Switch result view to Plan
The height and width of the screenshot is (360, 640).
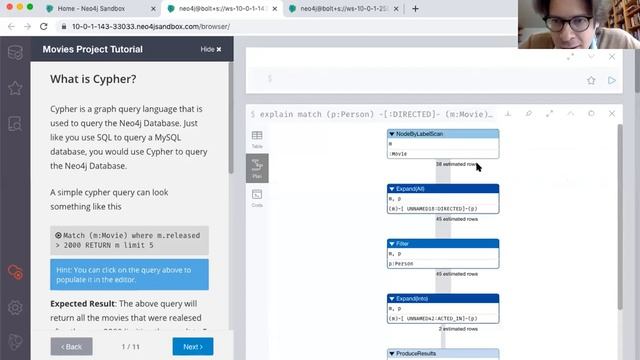(x=257, y=168)
